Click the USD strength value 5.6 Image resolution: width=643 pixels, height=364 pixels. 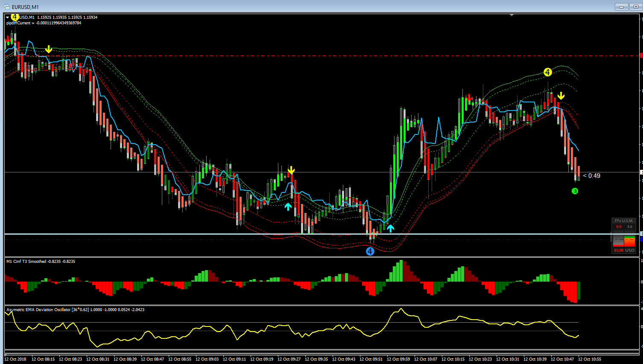630,227
